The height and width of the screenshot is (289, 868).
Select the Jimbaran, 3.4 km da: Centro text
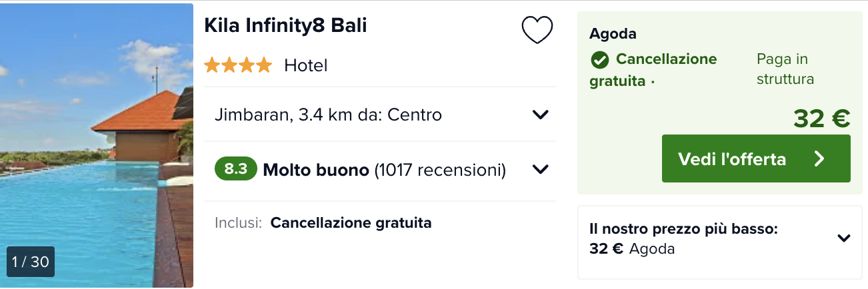(328, 115)
